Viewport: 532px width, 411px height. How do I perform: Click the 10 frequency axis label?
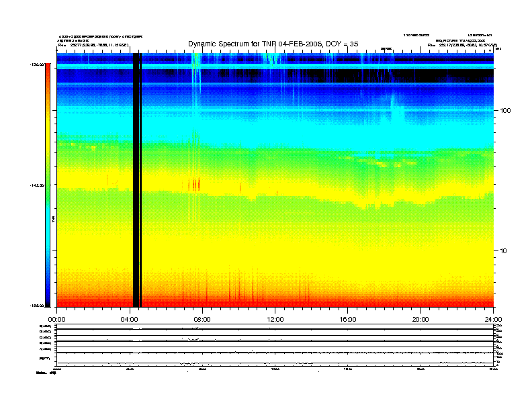[503, 251]
